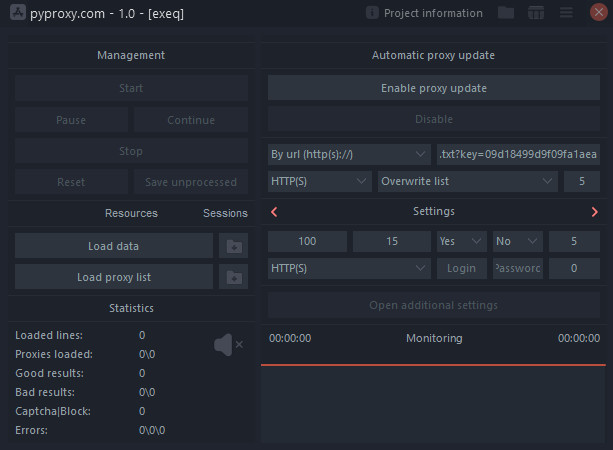Click the Pause button
Viewport: 613px width, 450px height.
point(71,120)
